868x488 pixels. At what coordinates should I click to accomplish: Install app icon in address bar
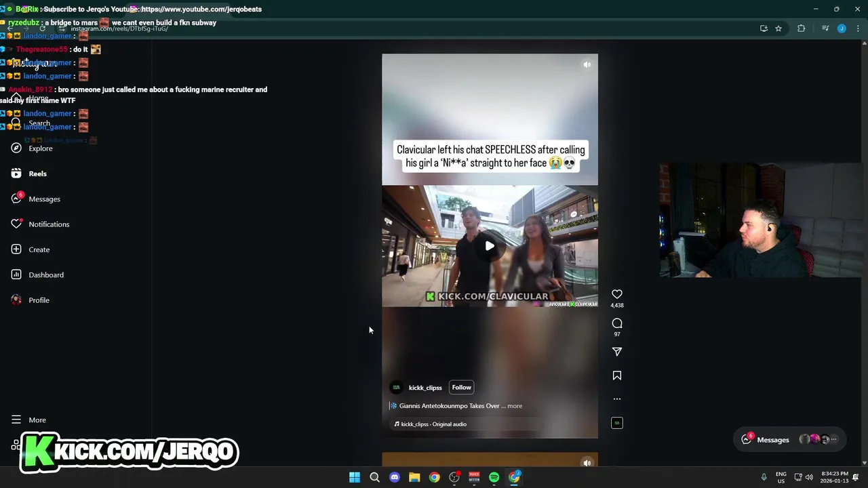(x=764, y=28)
